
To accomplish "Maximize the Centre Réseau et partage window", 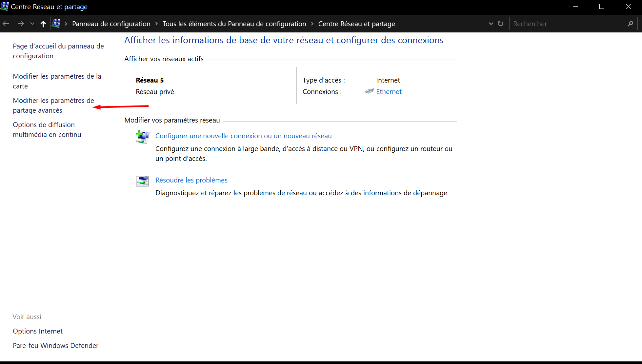I will (x=602, y=7).
